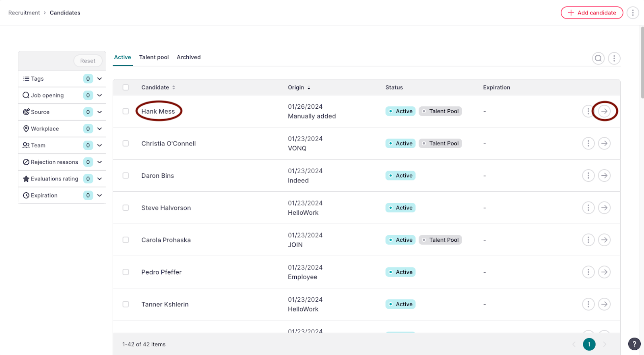The height and width of the screenshot is (355, 644).
Task: Click the Reset filters button
Action: point(88,61)
